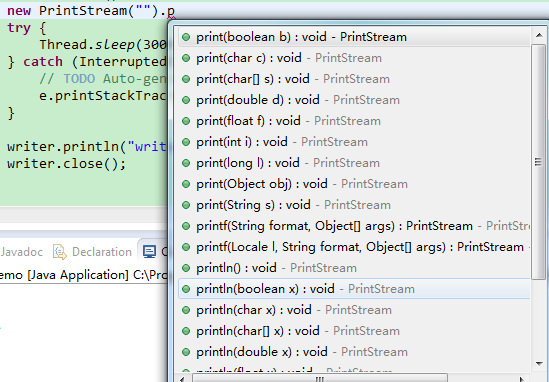Choose print(double d) completion entry

(354, 100)
